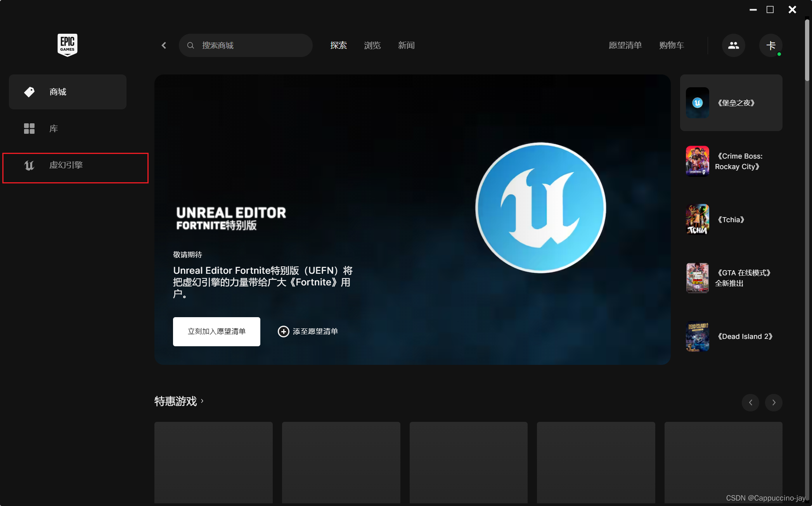
Task: Open the user profile avatar menu
Action: [x=770, y=45]
